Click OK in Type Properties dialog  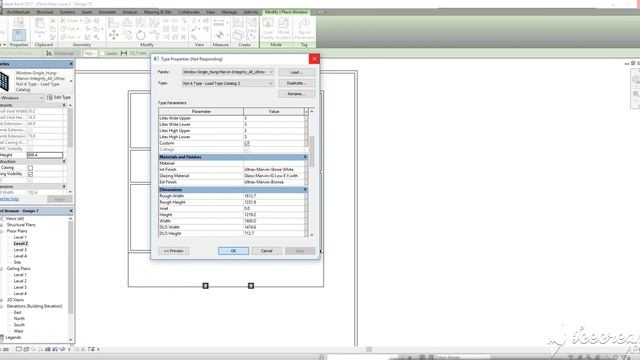233,251
